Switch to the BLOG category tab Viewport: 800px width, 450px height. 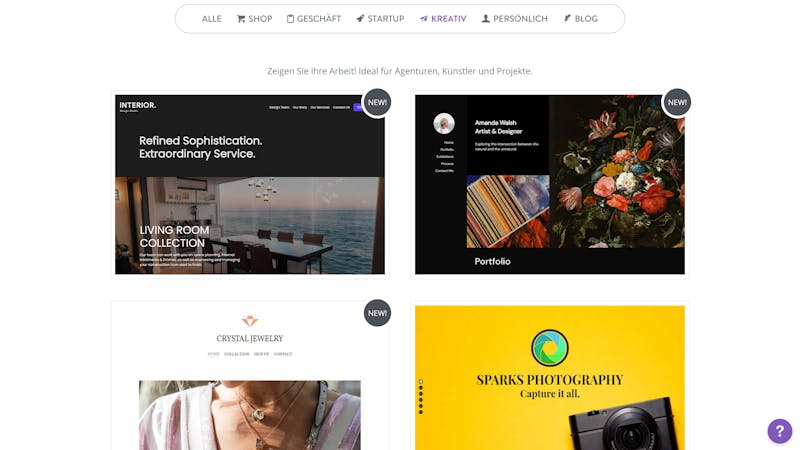(586, 19)
